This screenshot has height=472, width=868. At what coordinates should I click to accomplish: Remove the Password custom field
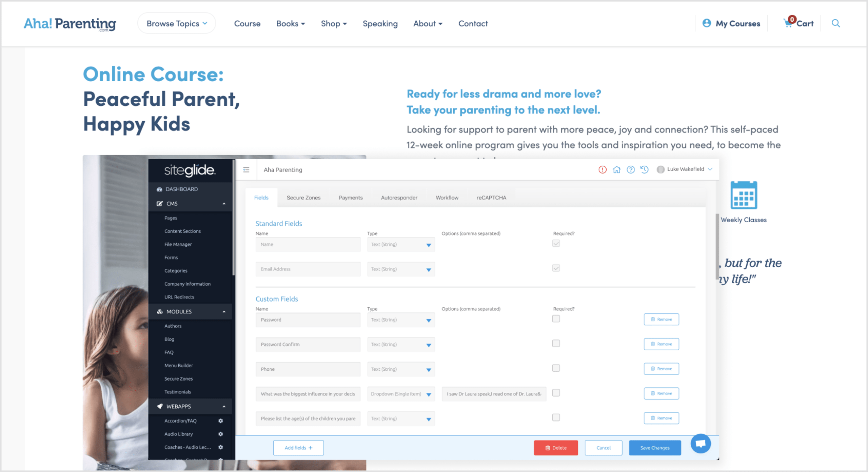661,320
